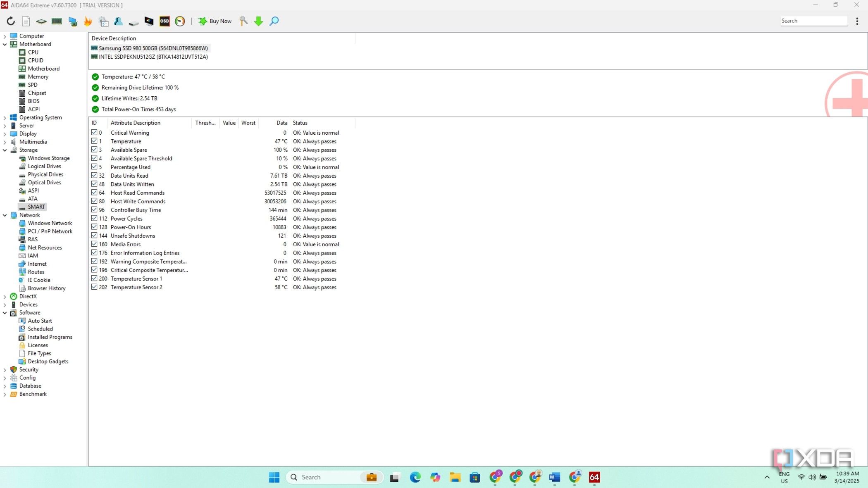868x488 pixels.
Task: Uncheck the Critical Warning attribute checkbox
Action: click(x=94, y=132)
